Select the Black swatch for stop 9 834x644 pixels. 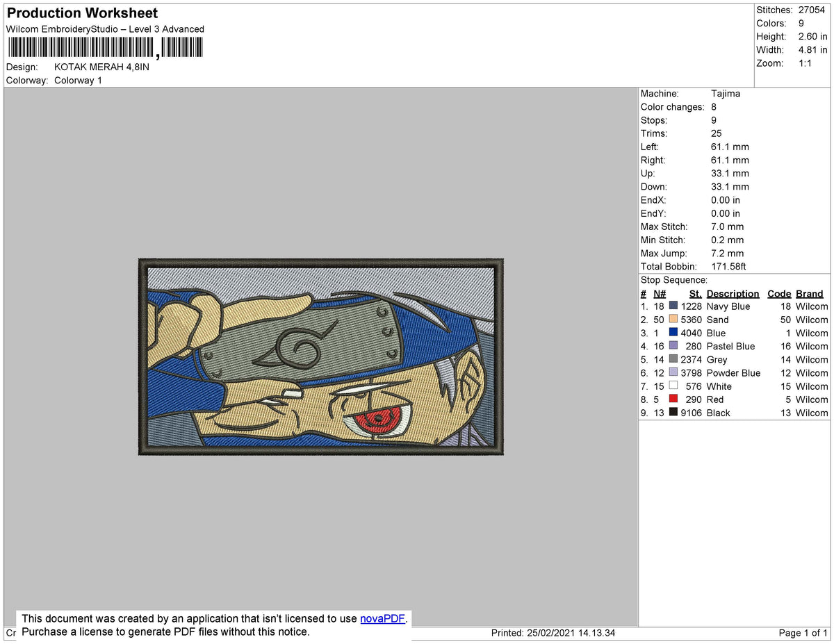[x=672, y=412]
